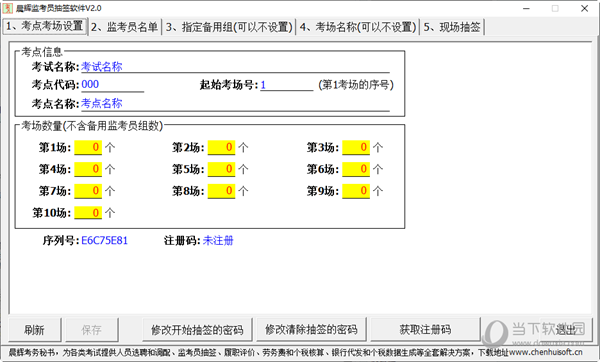600x362 pixels.
Task: Select the serial number E6C75E81
Action: coord(104,240)
